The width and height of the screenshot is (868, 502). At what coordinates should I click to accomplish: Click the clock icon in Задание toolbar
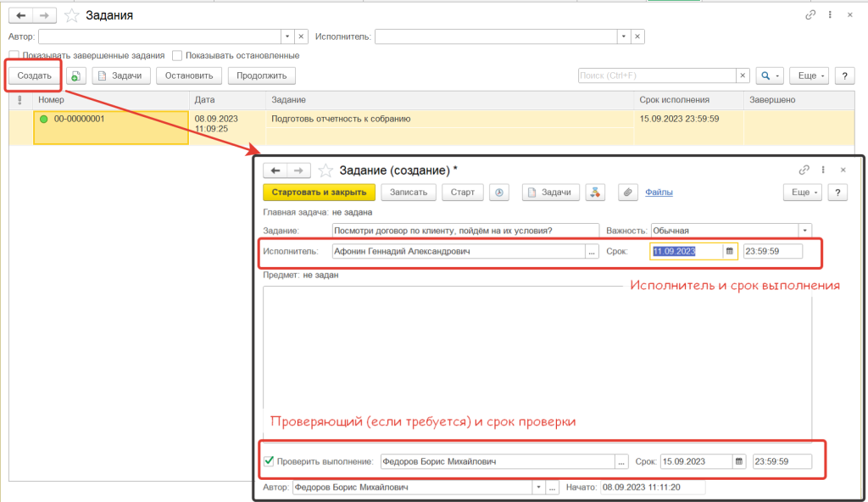click(x=499, y=192)
